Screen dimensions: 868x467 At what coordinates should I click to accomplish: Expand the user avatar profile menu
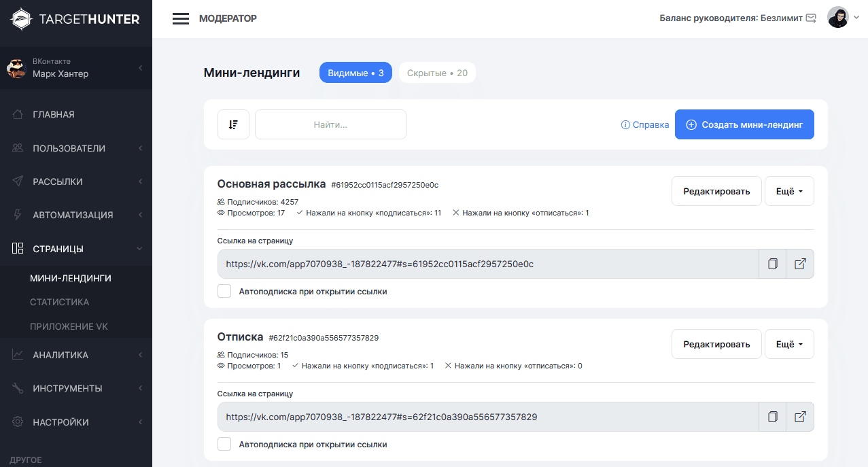click(x=843, y=18)
